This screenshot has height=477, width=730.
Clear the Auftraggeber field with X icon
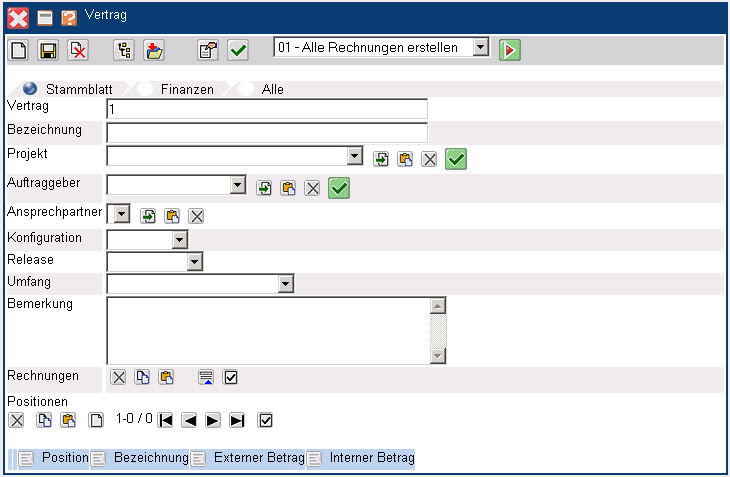coord(313,188)
